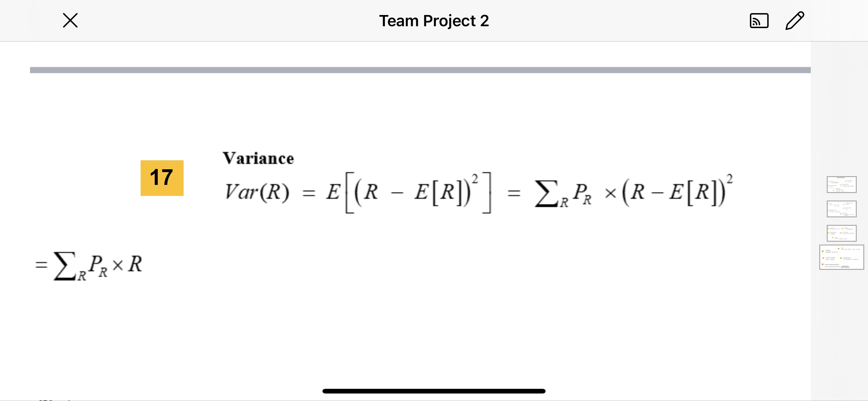Enable the screen mirroring broadcast icon
The width and height of the screenshot is (868, 401).
point(758,20)
